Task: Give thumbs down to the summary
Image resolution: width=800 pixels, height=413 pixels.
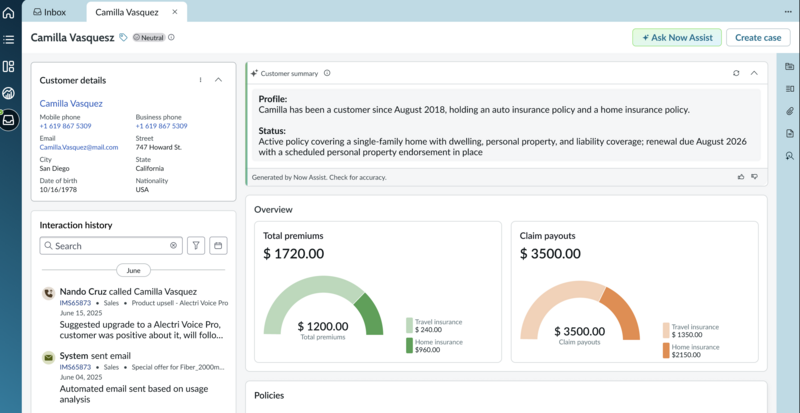Action: pyautogui.click(x=754, y=177)
